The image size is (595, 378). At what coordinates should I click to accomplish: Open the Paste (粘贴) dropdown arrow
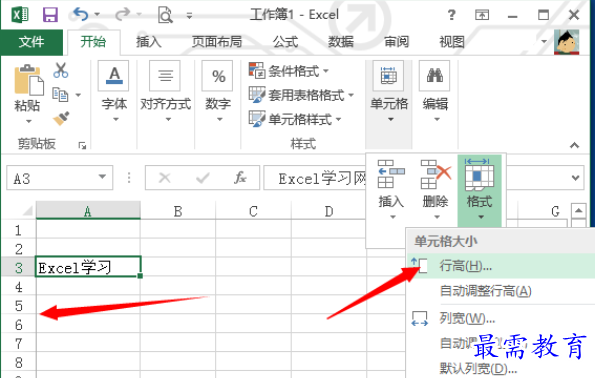(28, 121)
